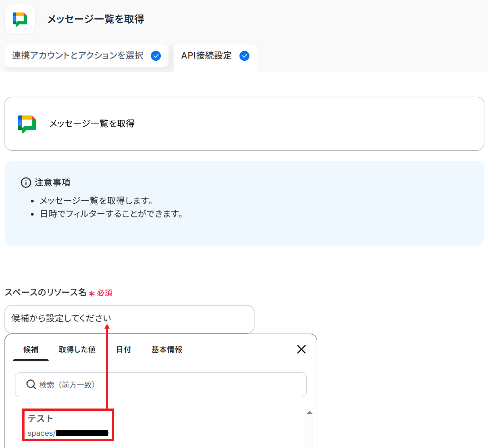Image resolution: width=488 pixels, height=448 pixels.
Task: Switch to the 取得した値 tab
Action: pyautogui.click(x=77, y=350)
